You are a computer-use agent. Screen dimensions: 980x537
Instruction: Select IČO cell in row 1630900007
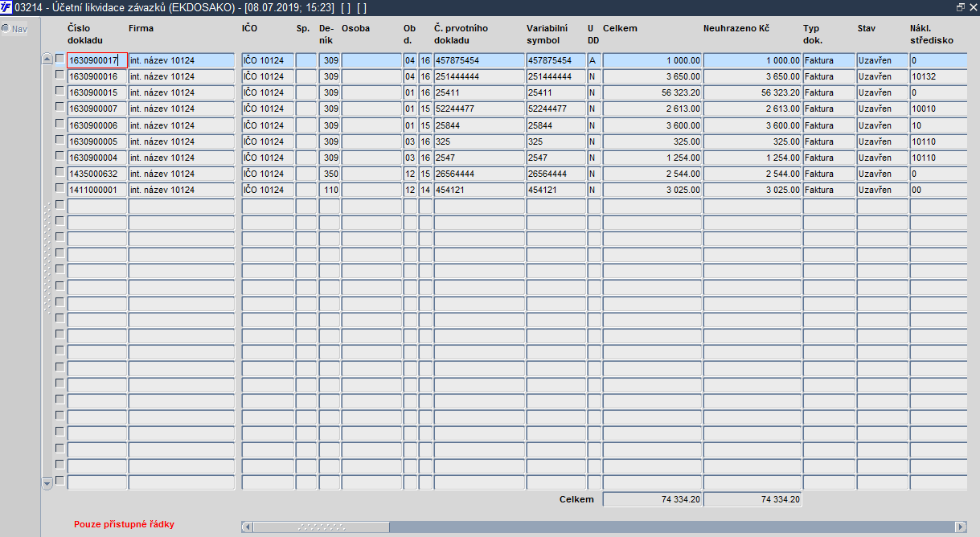coord(268,109)
